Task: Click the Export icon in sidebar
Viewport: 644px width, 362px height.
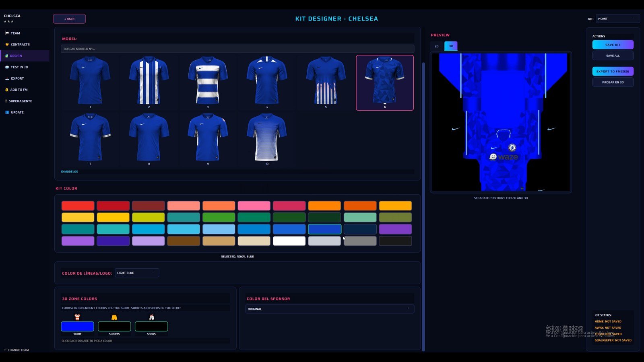Action: point(7,78)
